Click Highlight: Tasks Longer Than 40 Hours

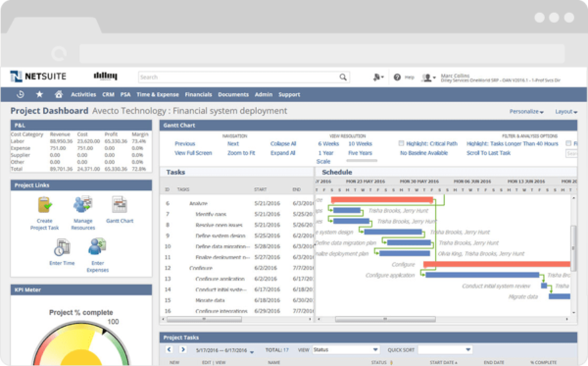(x=513, y=144)
